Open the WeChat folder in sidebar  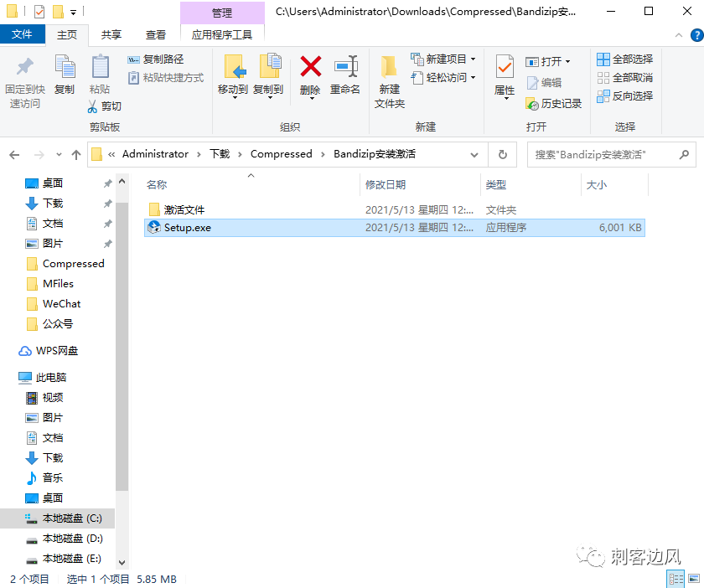coord(61,304)
